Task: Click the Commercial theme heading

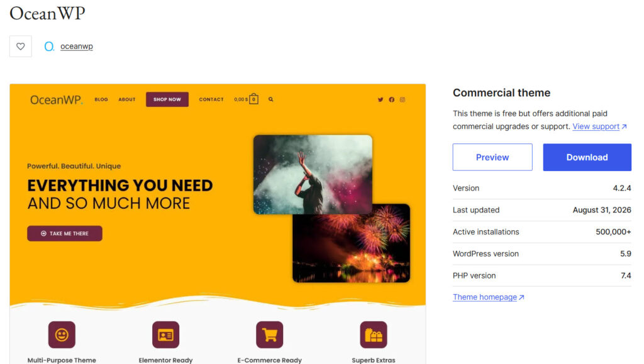Action: point(501,93)
